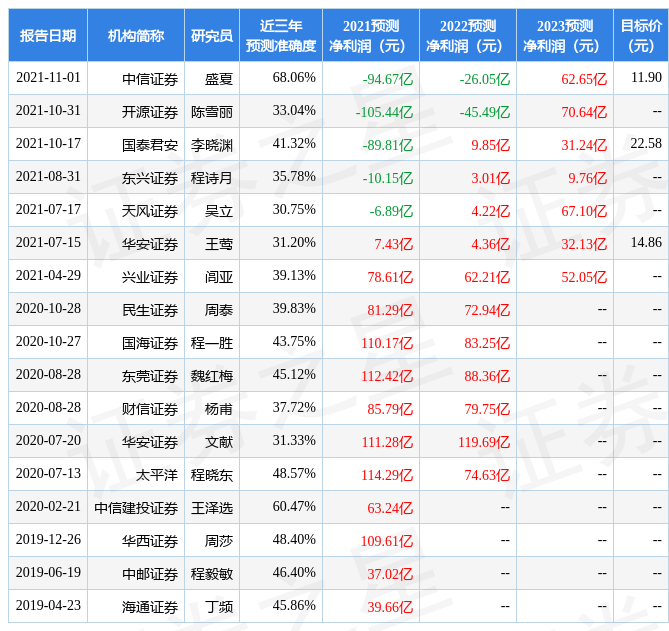Viewport: 669px width, 631px height.
Task: Click the 9.85亿 forecast value
Action: pos(491,145)
